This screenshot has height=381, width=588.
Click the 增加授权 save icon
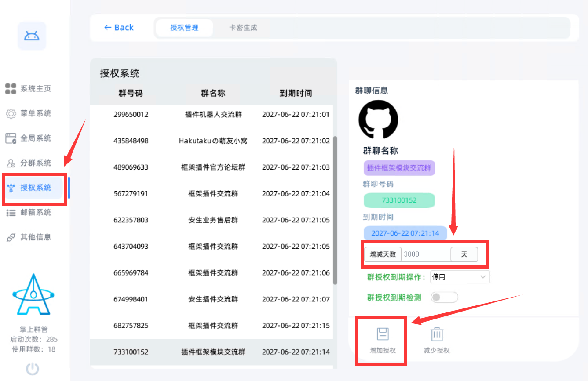click(x=383, y=335)
